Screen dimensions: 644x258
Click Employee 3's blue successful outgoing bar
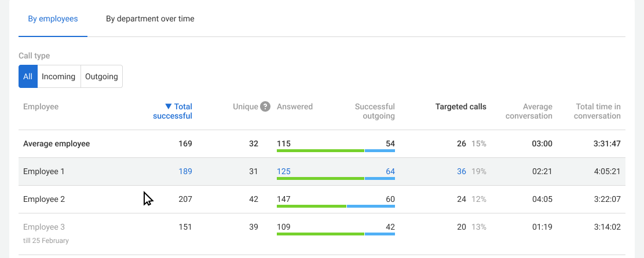point(380,234)
